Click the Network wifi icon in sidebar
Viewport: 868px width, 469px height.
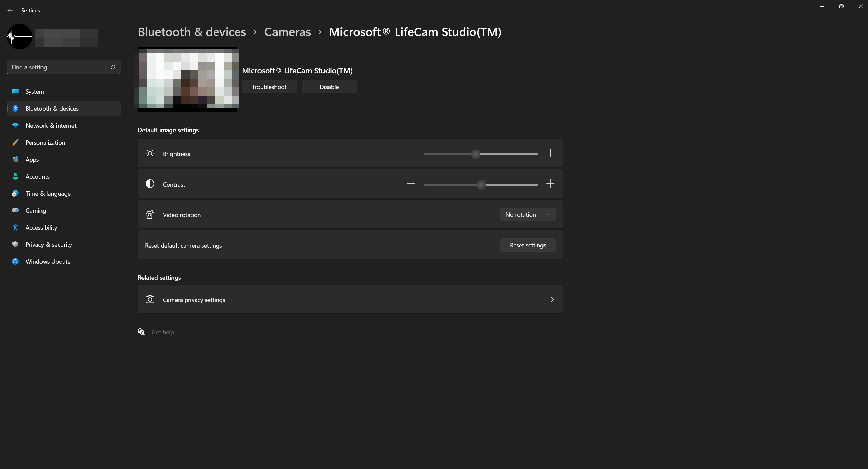[15, 125]
